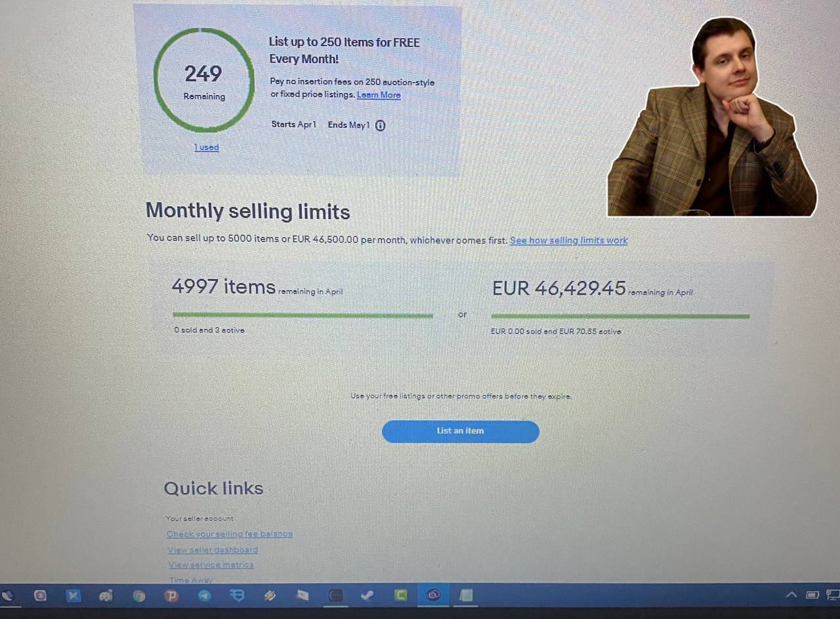Click the List an item button

click(x=460, y=431)
